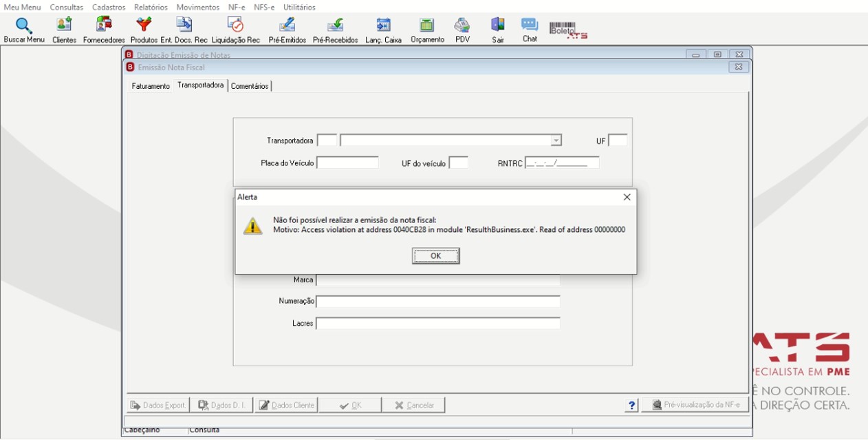Image resolution: width=868 pixels, height=440 pixels.
Task: Open NFS-e menu
Action: pyautogui.click(x=264, y=7)
